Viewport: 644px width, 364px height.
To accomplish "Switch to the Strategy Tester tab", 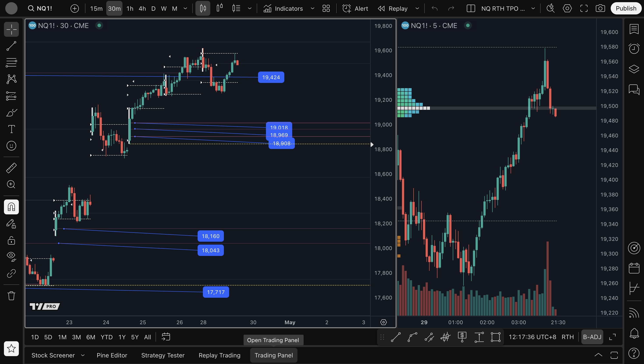I will tap(163, 355).
